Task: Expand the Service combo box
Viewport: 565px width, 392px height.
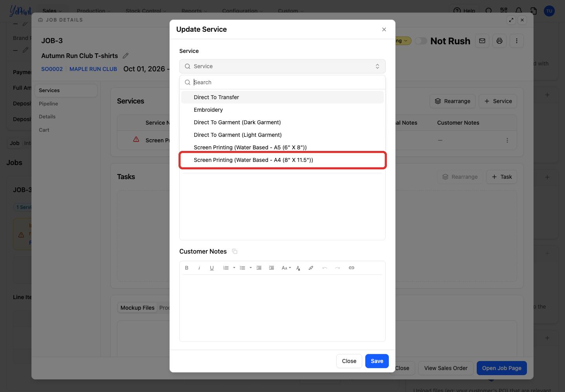Action: pyautogui.click(x=282, y=66)
